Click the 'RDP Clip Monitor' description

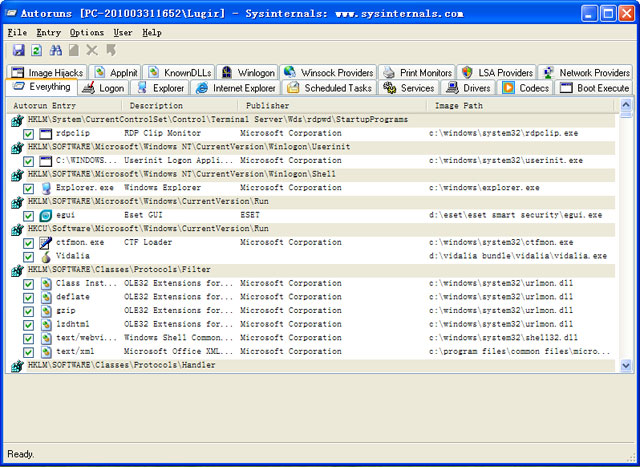coord(162,133)
